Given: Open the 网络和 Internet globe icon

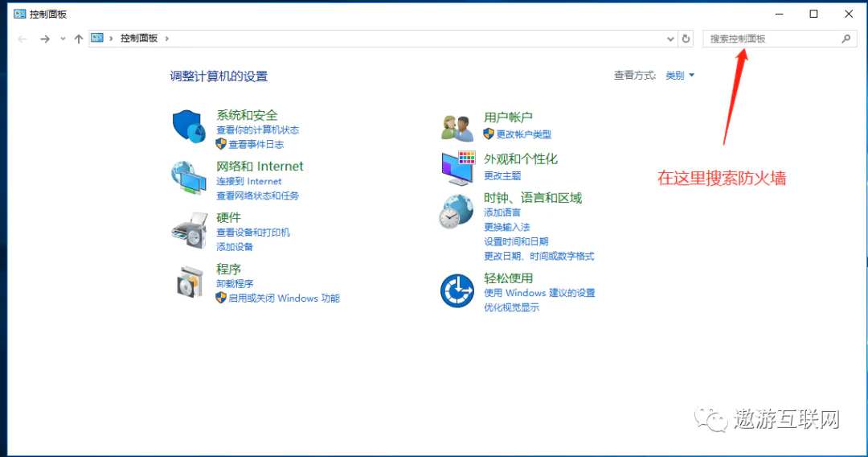Looking at the screenshot, I should click(189, 178).
